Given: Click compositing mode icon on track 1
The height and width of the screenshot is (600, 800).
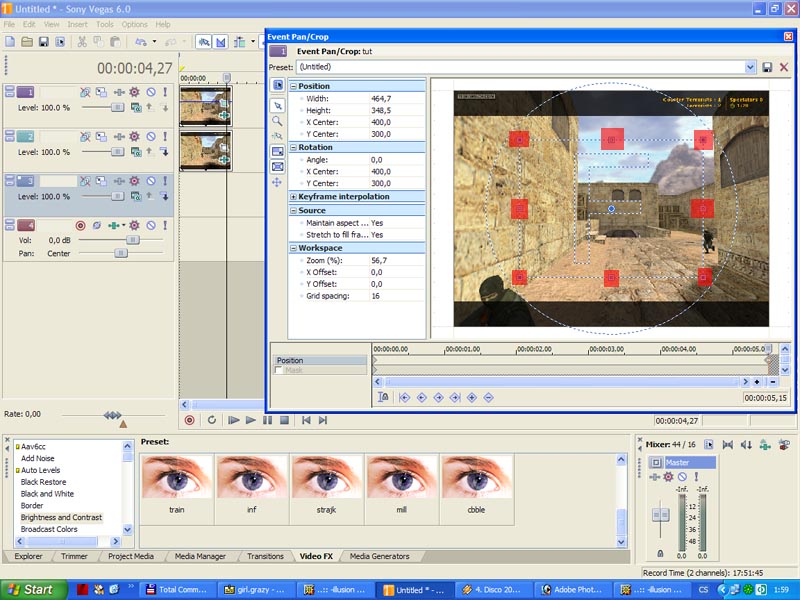Looking at the screenshot, I should point(136,108).
